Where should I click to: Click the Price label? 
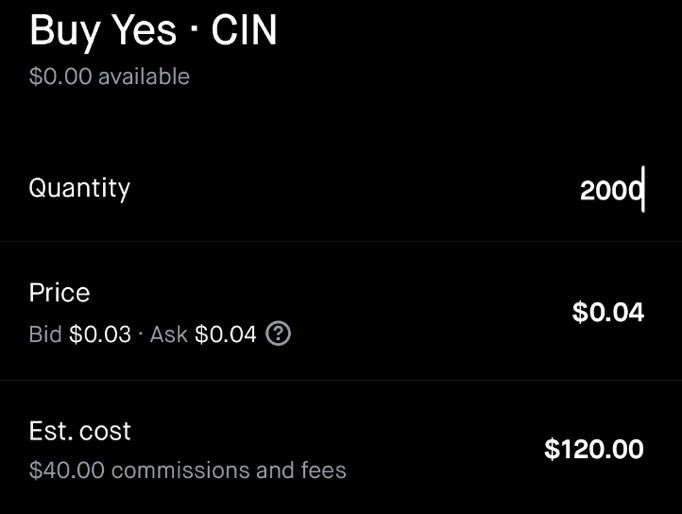pyautogui.click(x=59, y=293)
